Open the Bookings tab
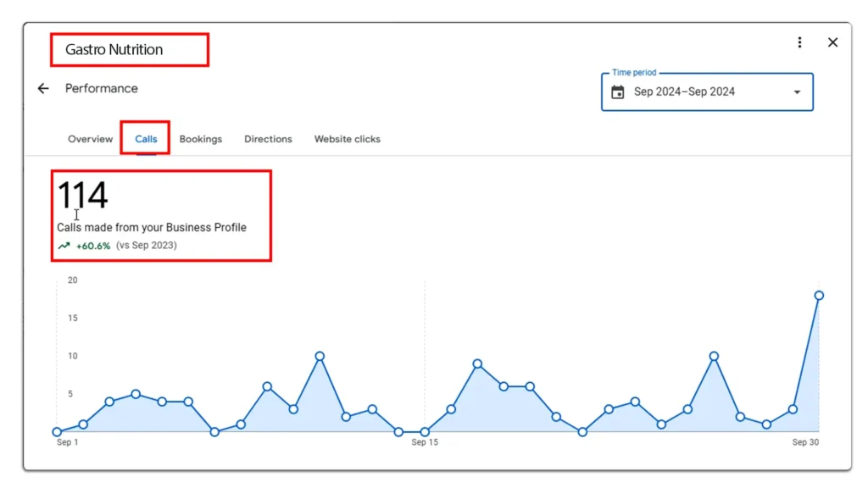The width and height of the screenshot is (868, 488). (200, 139)
